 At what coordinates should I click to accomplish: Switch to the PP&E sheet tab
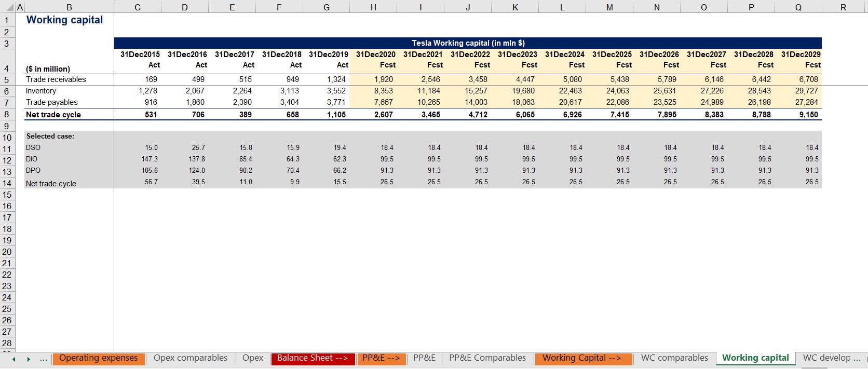click(424, 358)
